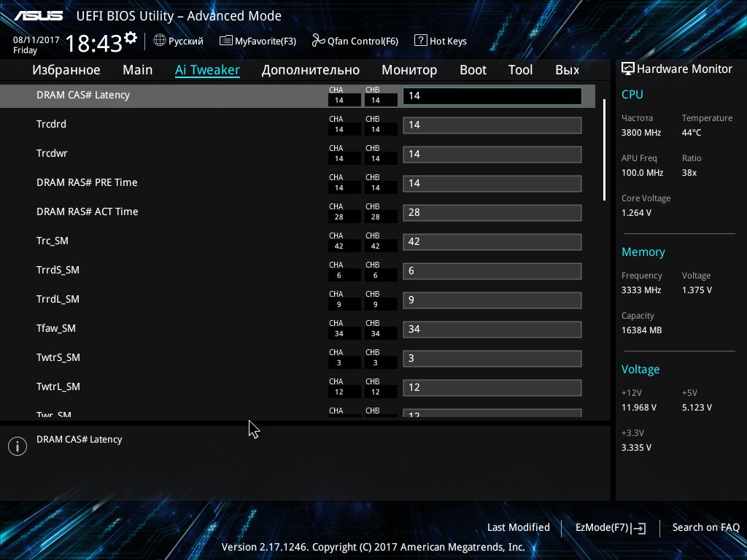Screen dimensions: 747x560
Task: Click the Trc_SM value field
Action: tap(492, 242)
